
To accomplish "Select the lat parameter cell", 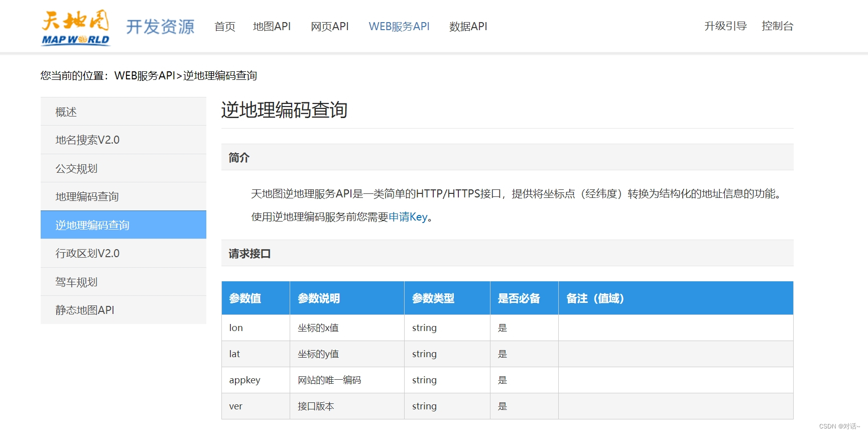I will 256,354.
